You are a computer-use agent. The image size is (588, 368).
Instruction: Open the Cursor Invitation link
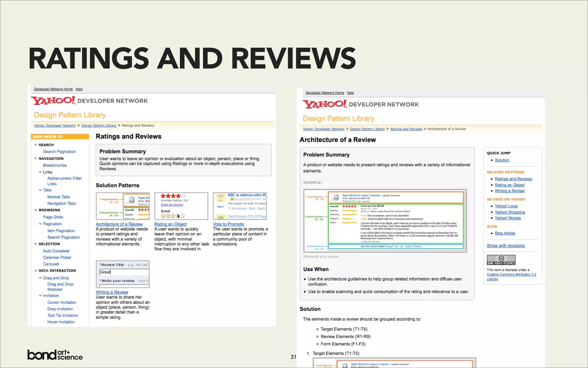point(62,302)
